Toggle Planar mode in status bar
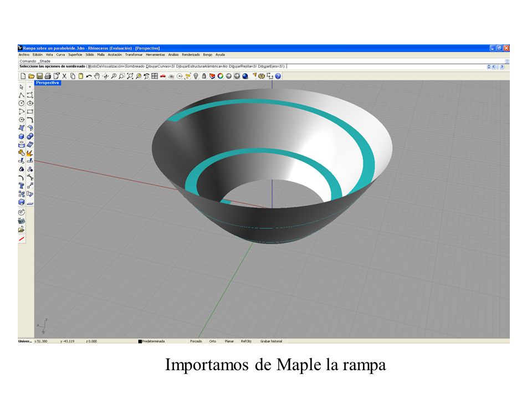This screenshot has width=532, height=399. [x=229, y=341]
